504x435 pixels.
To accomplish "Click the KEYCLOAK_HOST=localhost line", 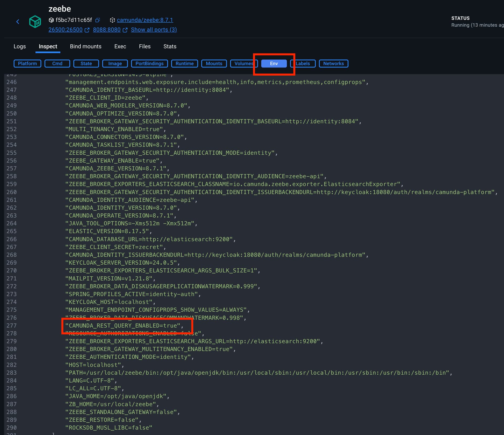I will tap(110, 302).
